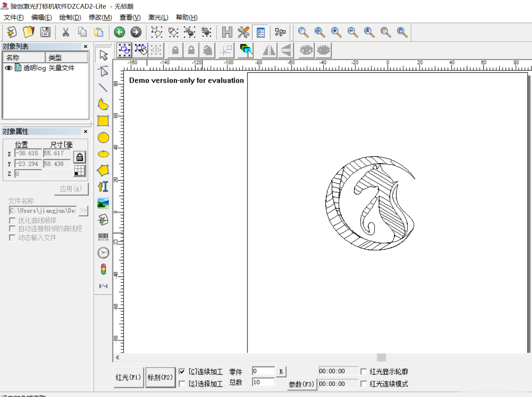Click the 总数 total count field
Screen dimensions: 532x397
pos(263,382)
